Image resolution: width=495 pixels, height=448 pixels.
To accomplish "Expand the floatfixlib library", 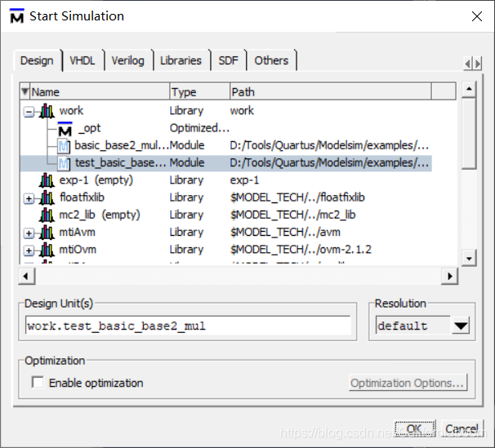I will (29, 198).
